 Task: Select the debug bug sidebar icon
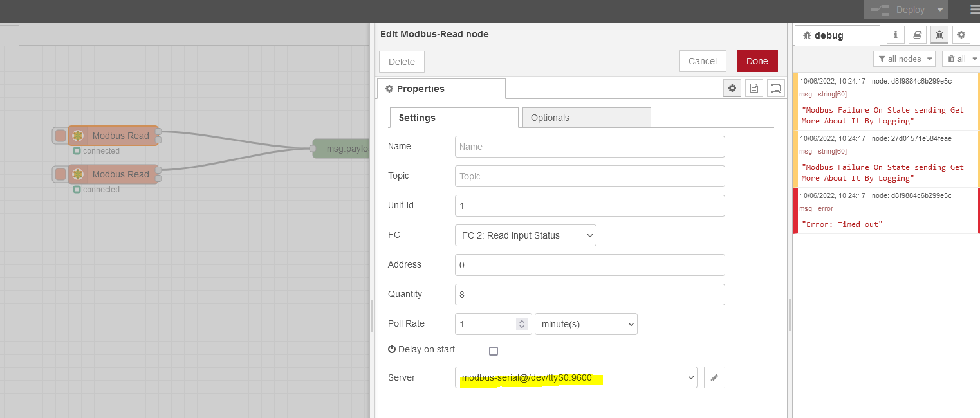(939, 35)
